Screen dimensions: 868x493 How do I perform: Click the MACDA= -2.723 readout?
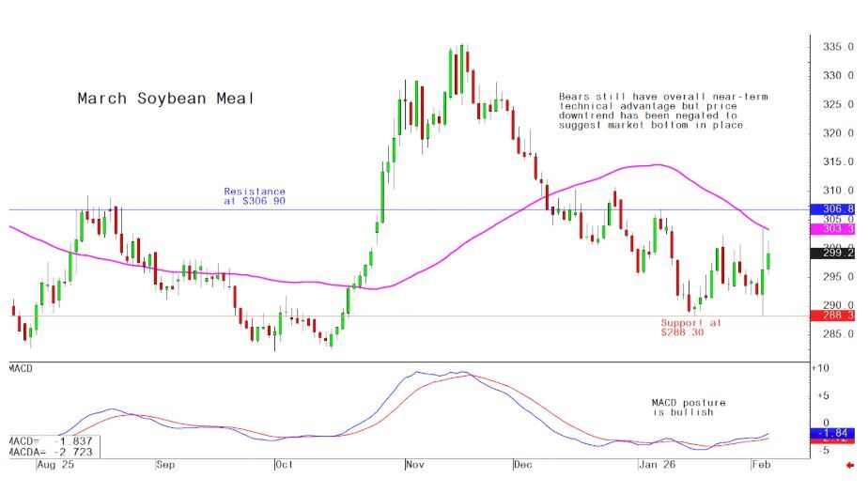[39, 452]
